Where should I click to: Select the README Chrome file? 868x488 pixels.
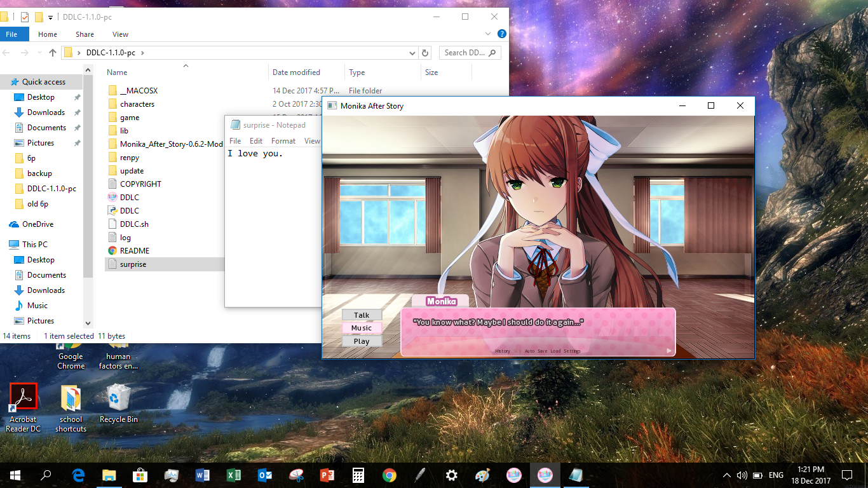pyautogui.click(x=135, y=251)
